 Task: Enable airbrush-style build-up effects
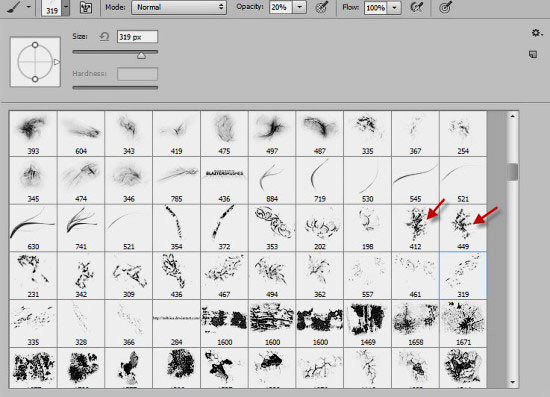(x=416, y=7)
